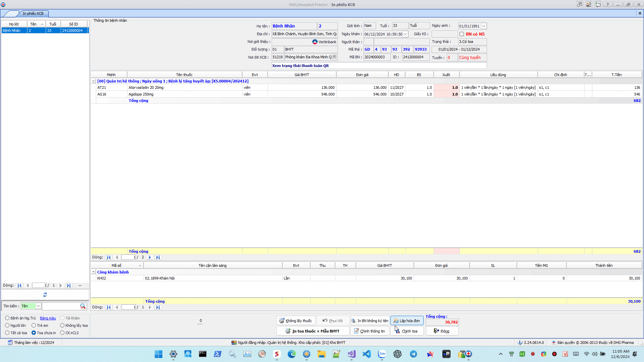
Task: Collapse the Công khám bệnh group
Action: pyautogui.click(x=93, y=272)
